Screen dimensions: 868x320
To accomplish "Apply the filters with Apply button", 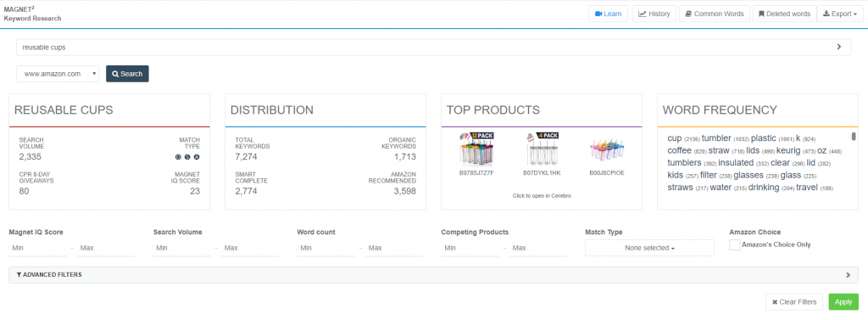I will coord(843,301).
